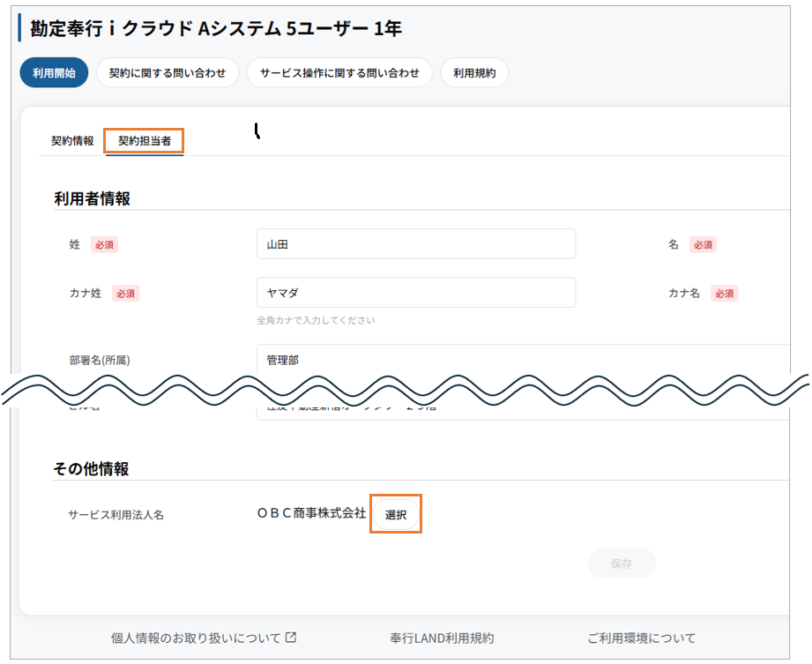812x664 pixels.
Task: Edit the 部署名 field containing 管理部
Action: coord(523,359)
